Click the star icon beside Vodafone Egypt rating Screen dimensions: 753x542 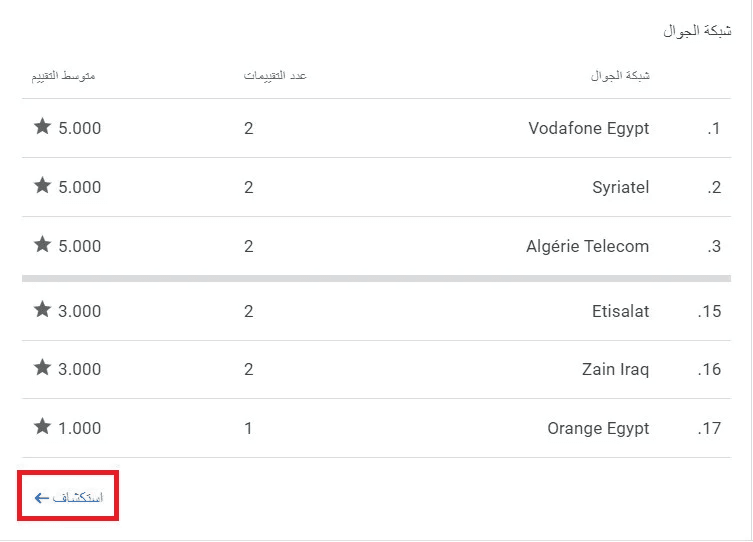(42, 127)
